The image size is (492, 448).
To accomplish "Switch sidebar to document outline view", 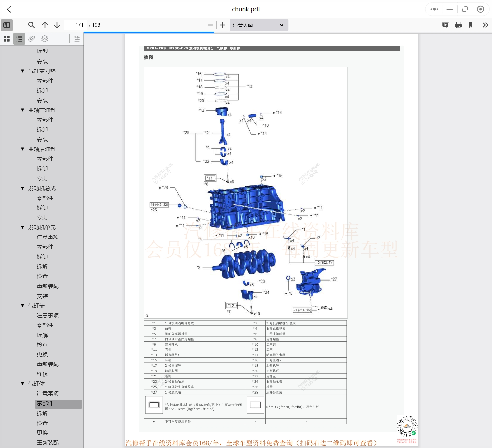I will tap(19, 39).
